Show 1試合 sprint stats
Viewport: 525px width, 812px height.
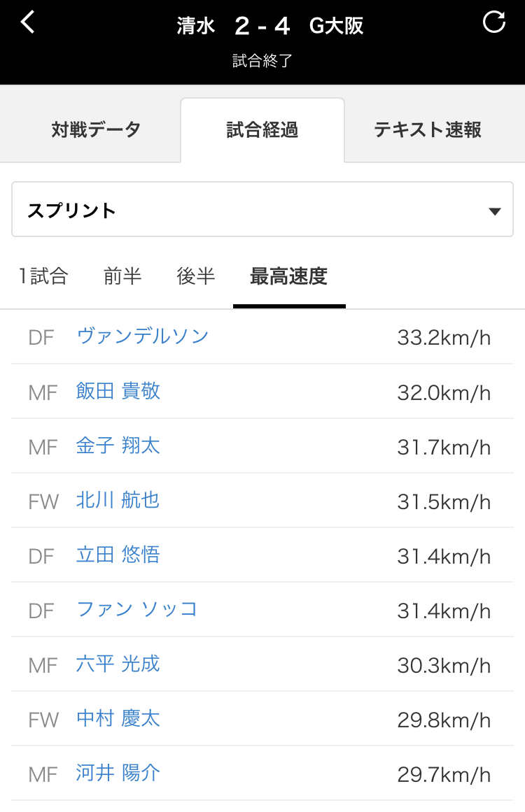pyautogui.click(x=43, y=277)
